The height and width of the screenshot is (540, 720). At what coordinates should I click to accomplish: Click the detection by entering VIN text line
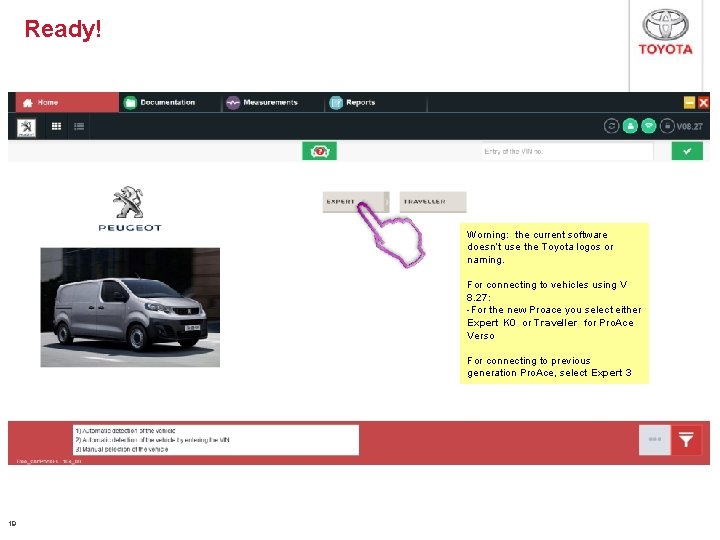click(x=152, y=440)
